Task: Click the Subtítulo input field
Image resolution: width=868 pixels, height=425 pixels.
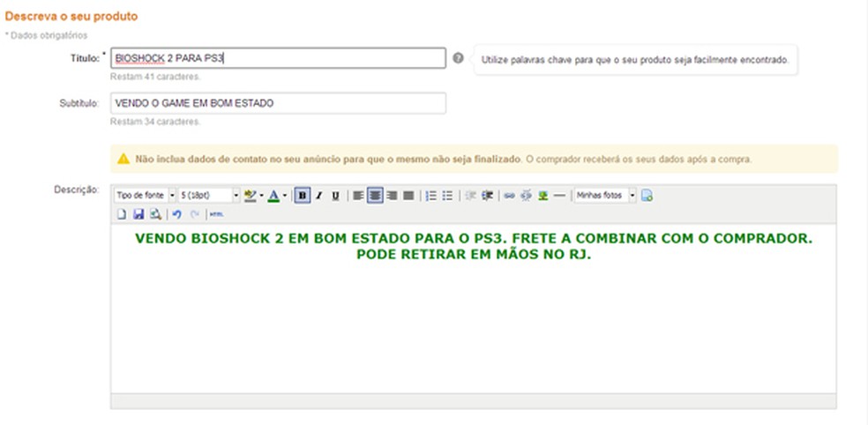Action: [278, 103]
